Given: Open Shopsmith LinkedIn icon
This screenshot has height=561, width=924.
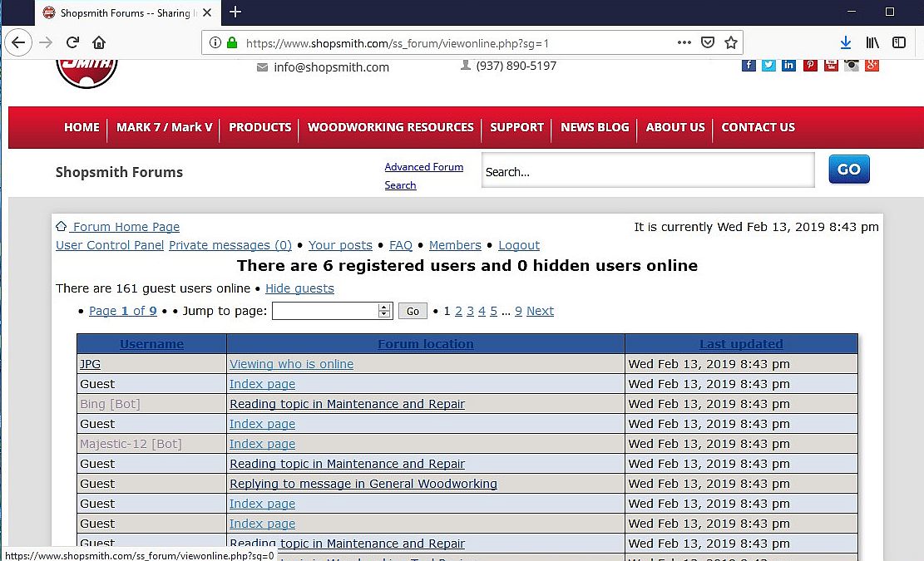Looking at the screenshot, I should [788, 65].
